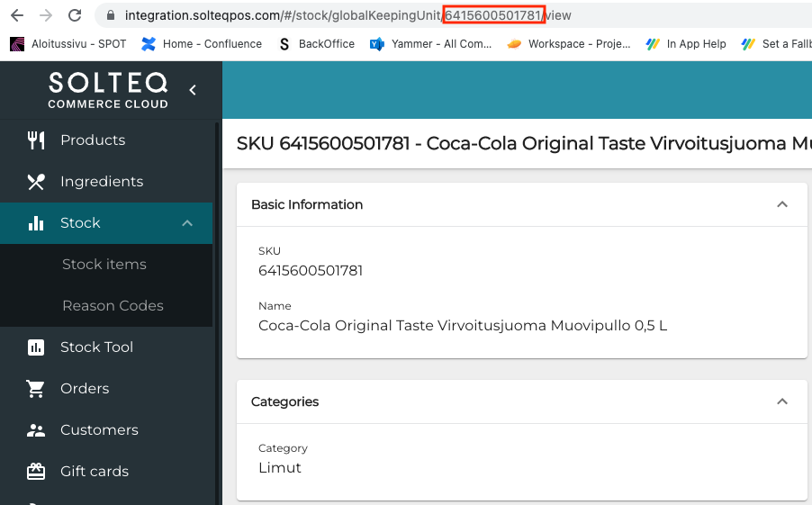The image size is (812, 505).
Task: Click the Gift cards icon
Action: (36, 472)
